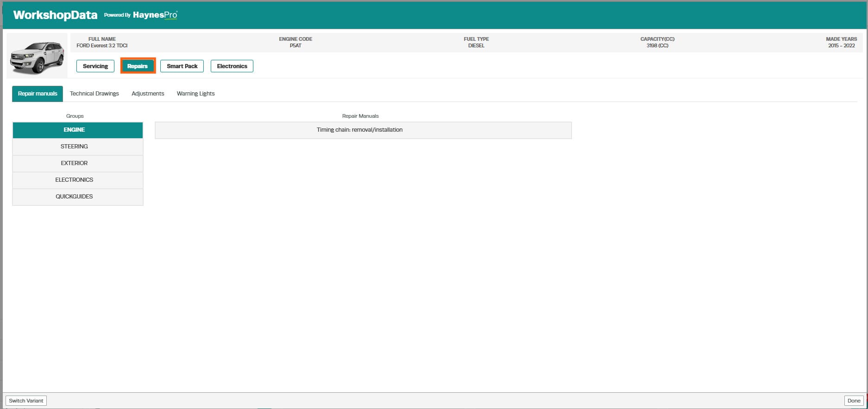This screenshot has width=868, height=409.
Task: Select the ENGINE group
Action: 78,130
